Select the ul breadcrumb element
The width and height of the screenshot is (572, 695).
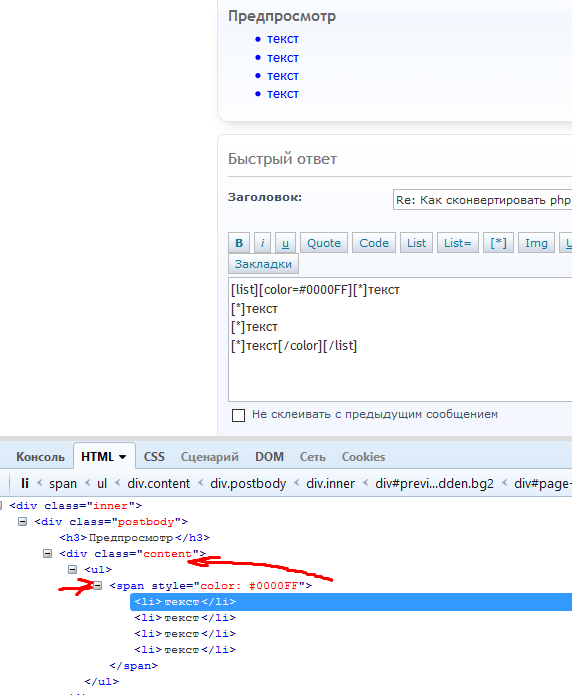pyautogui.click(x=102, y=483)
